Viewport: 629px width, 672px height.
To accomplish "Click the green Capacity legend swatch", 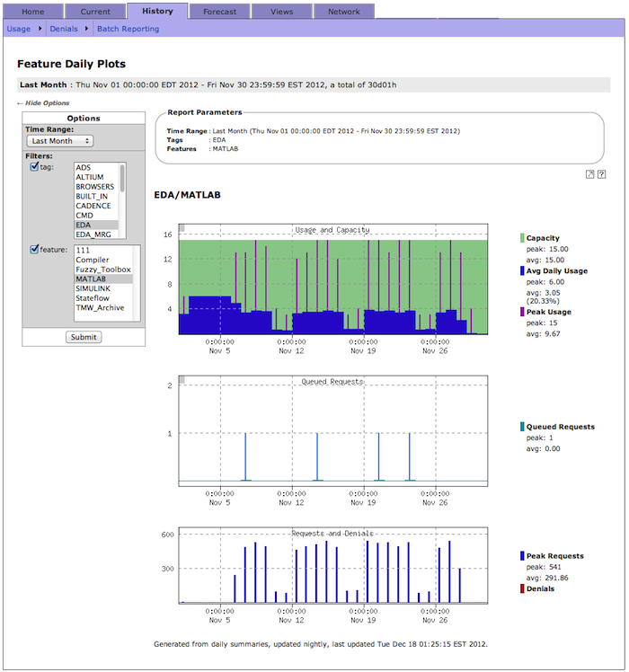I will pos(523,238).
